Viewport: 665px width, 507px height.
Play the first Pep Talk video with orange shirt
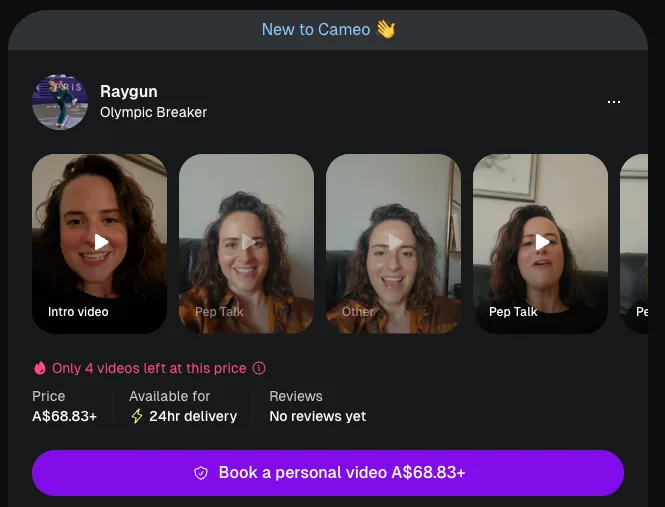point(246,244)
